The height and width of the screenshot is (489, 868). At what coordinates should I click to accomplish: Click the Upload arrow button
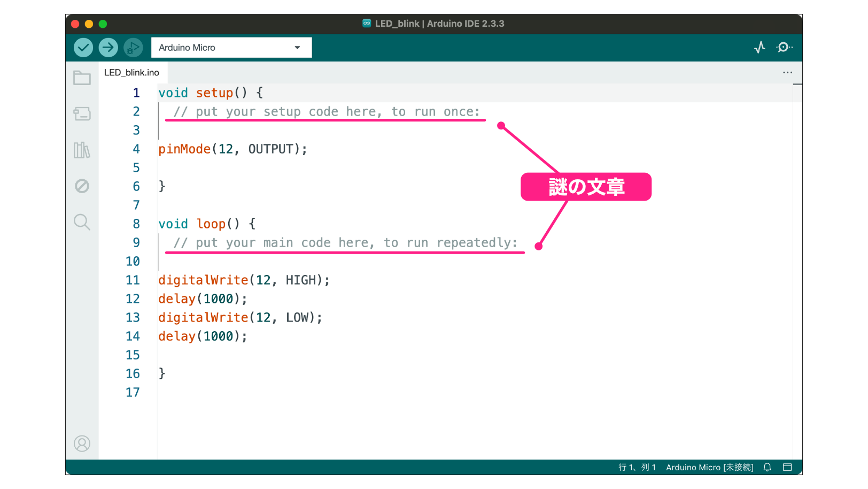pos(108,48)
